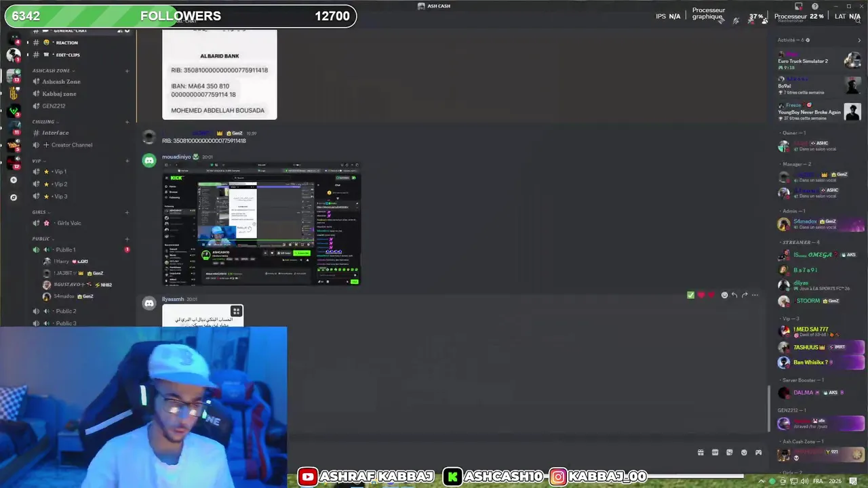Add channel to VIP category
The height and width of the screenshot is (488, 868).
(x=127, y=161)
